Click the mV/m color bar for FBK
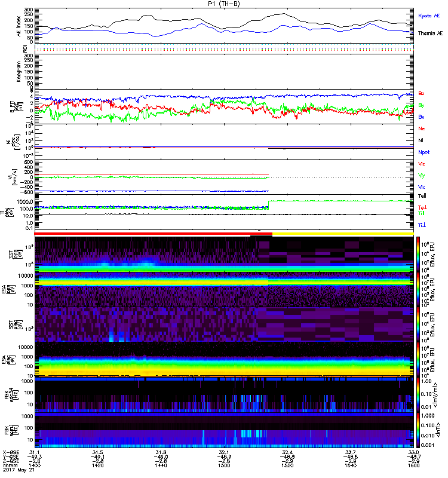This screenshot has width=448, height=478. (x=418, y=395)
